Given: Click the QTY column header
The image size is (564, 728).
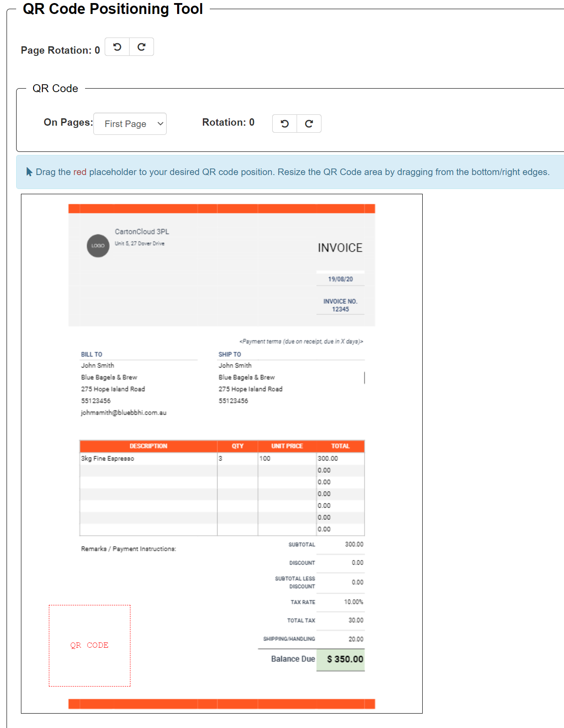Looking at the screenshot, I should 238,446.
